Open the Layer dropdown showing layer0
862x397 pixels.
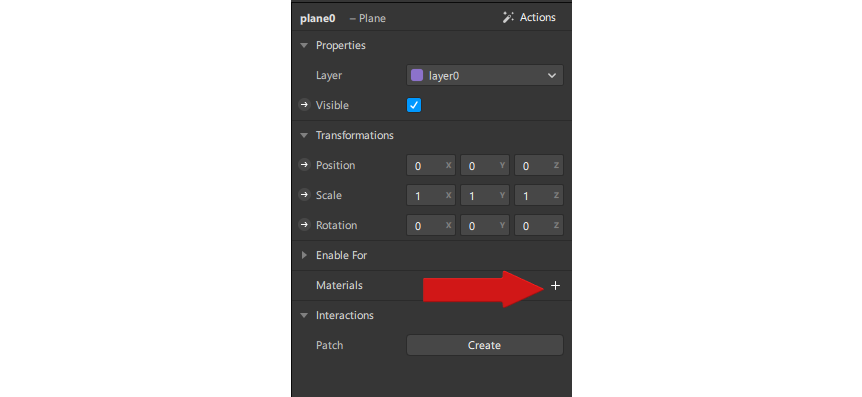pos(485,75)
